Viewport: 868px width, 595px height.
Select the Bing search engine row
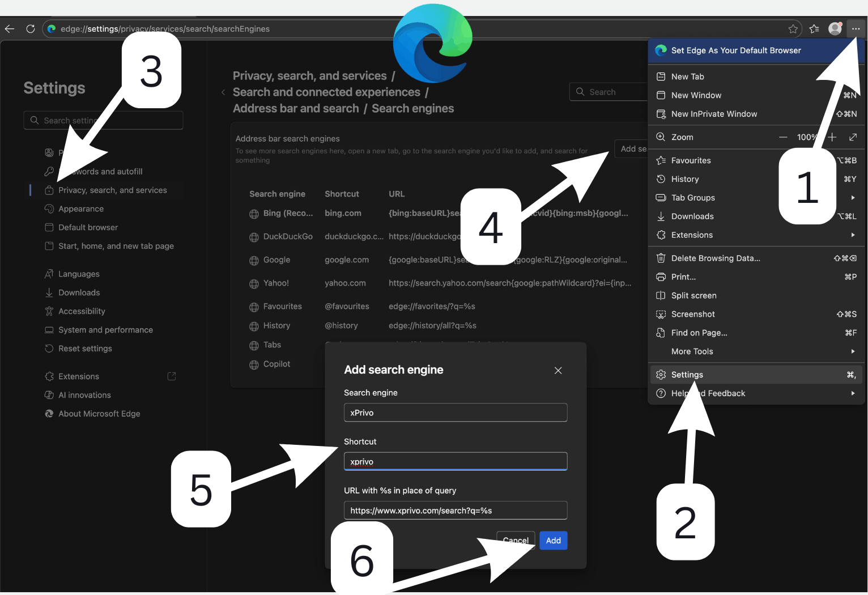pos(439,214)
